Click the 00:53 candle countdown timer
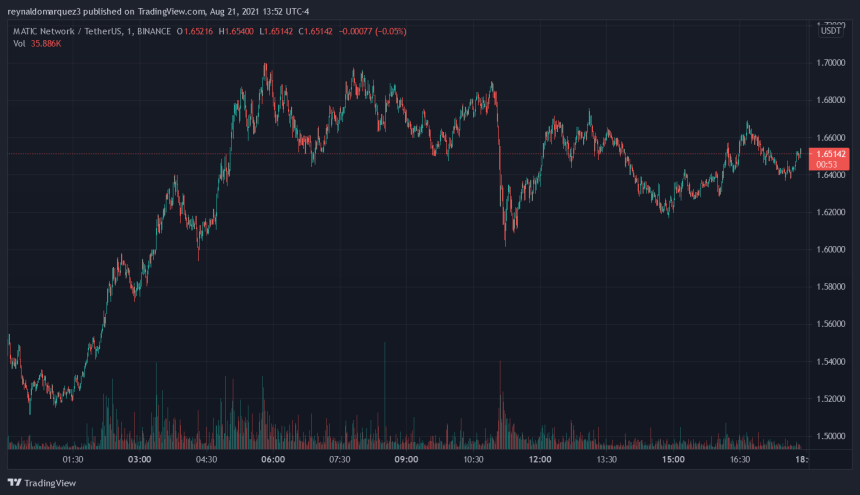The width and height of the screenshot is (860, 495). 827,164
